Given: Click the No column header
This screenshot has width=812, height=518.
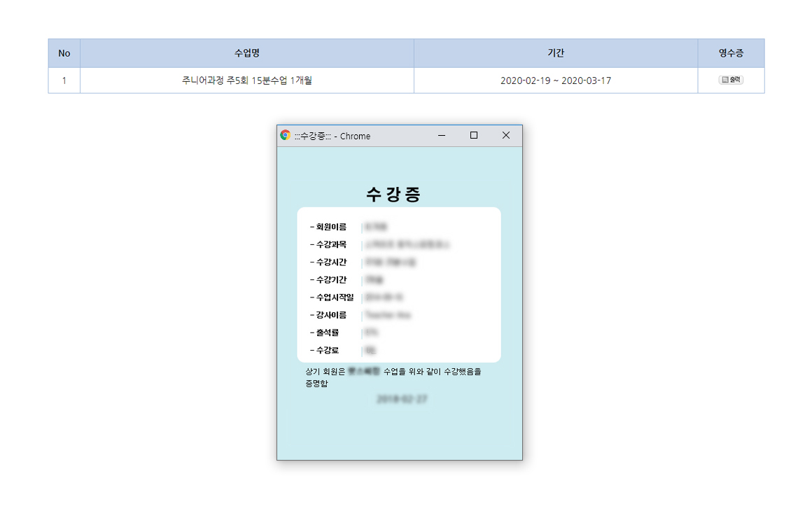Looking at the screenshot, I should click(x=64, y=53).
